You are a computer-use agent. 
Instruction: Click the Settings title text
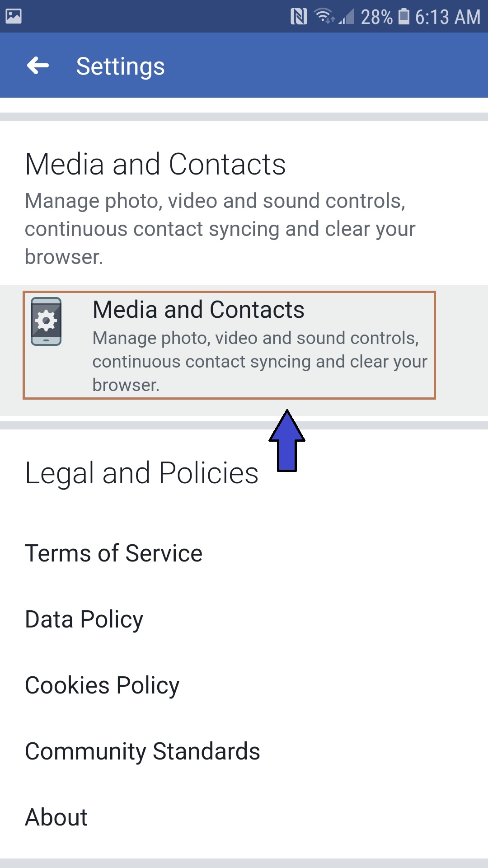(x=120, y=66)
